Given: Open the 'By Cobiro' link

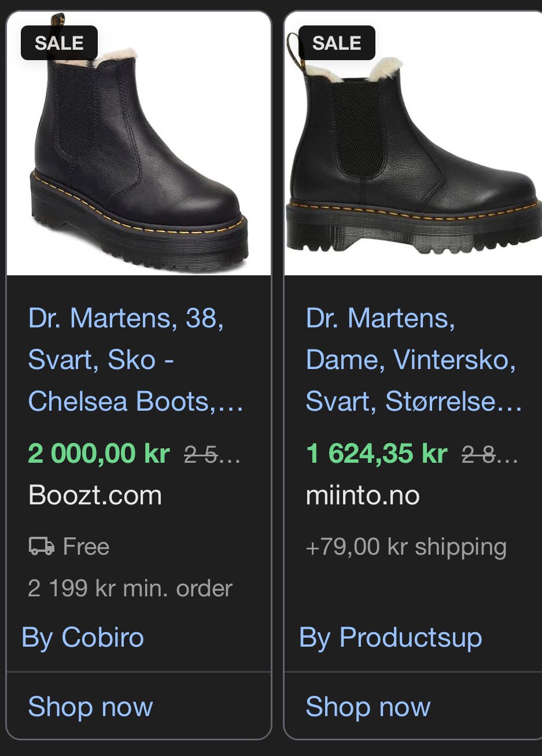Looking at the screenshot, I should point(83,637).
